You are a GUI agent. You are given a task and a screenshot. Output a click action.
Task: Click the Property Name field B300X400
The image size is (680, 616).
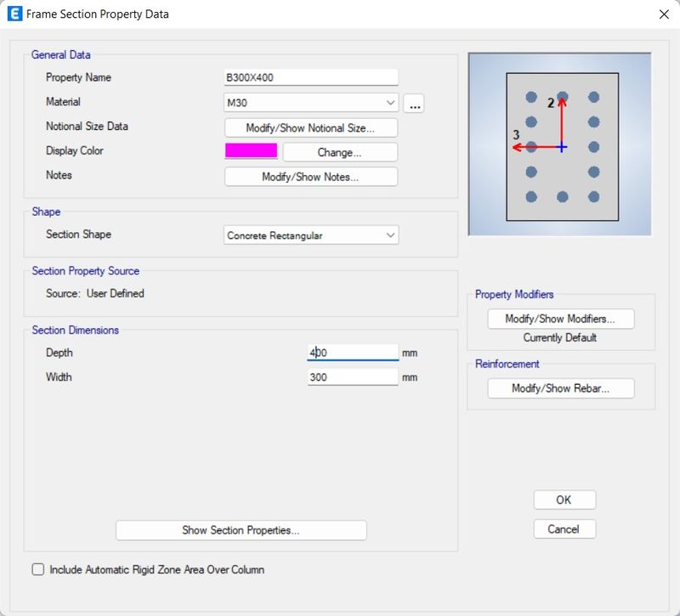[311, 77]
